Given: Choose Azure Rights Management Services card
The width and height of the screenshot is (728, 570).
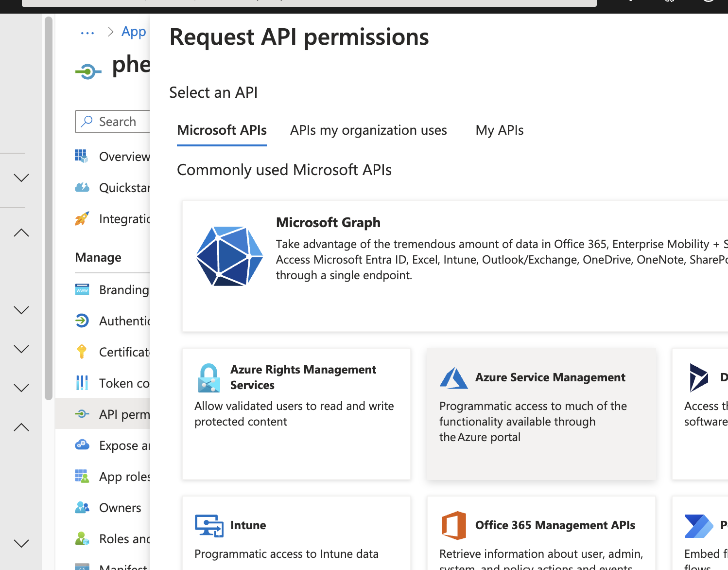Looking at the screenshot, I should point(296,414).
